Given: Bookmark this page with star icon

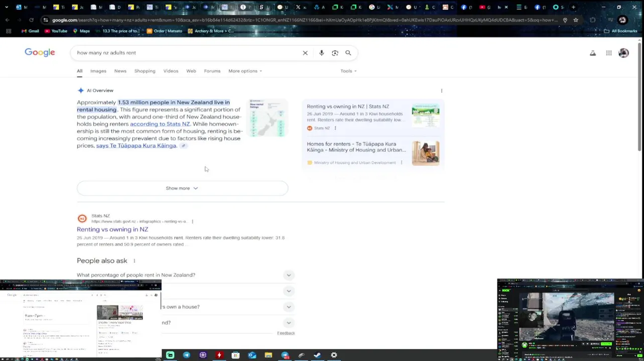Looking at the screenshot, I should pyautogui.click(x=576, y=20).
